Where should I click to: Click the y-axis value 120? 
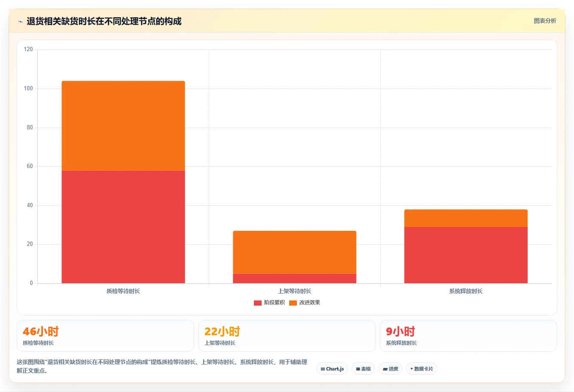point(28,49)
